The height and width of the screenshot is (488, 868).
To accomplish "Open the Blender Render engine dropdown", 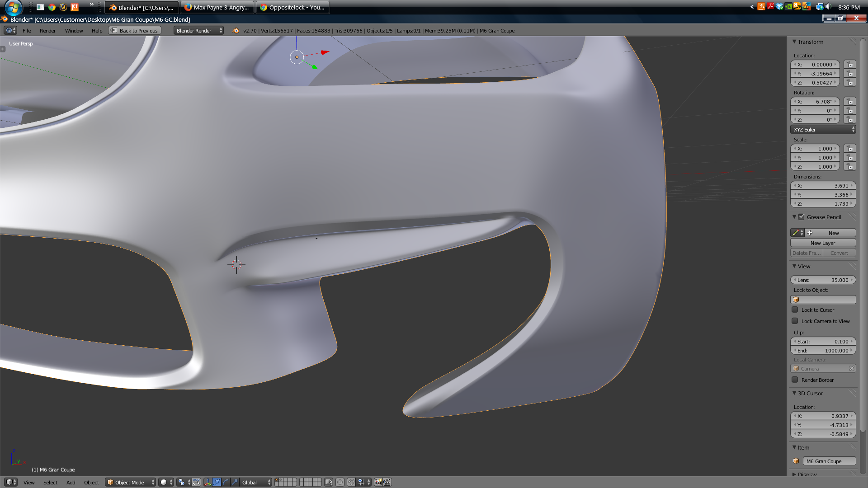I will point(199,30).
